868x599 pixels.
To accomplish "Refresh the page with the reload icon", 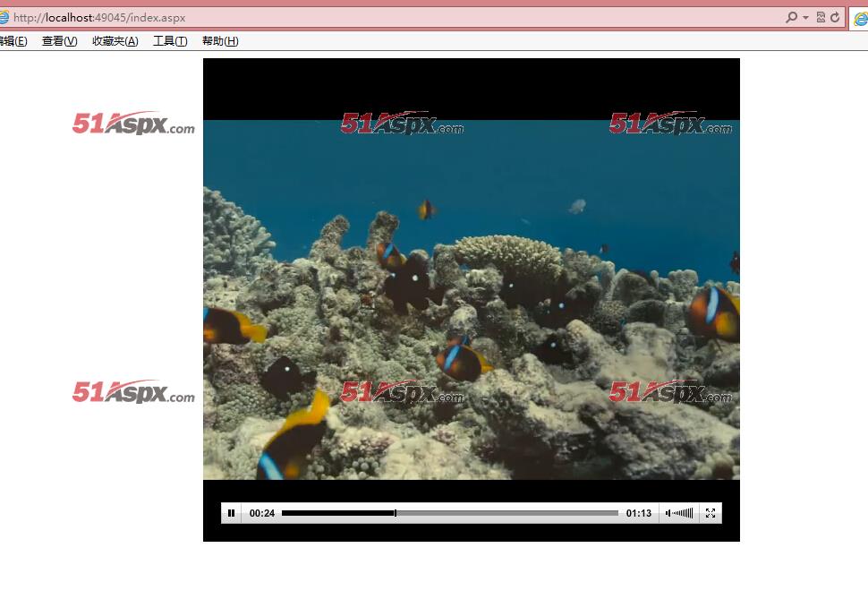I will click(x=835, y=17).
